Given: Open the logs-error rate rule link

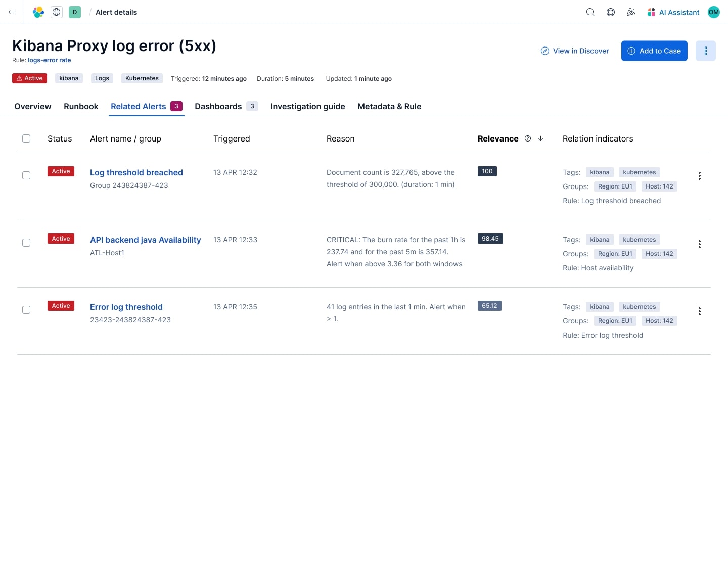Looking at the screenshot, I should pyautogui.click(x=50, y=60).
